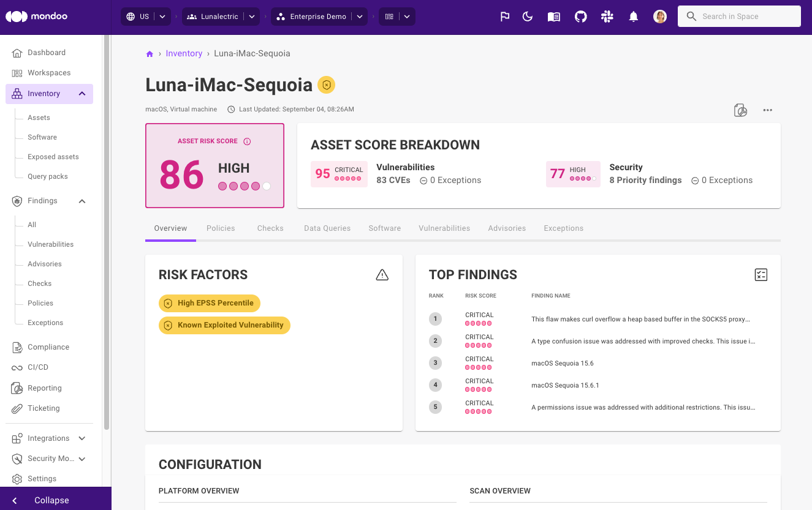Open Exposed assets in sidebar

click(53, 157)
